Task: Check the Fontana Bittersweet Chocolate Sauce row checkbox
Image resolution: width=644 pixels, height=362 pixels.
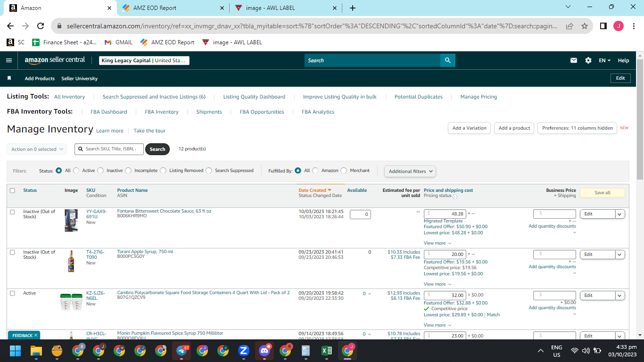Action: point(13,212)
